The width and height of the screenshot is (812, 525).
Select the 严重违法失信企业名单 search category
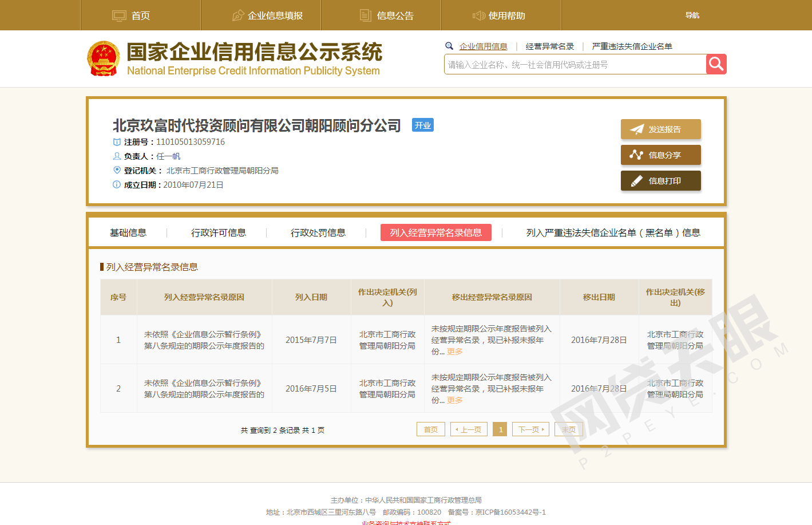tap(632, 46)
